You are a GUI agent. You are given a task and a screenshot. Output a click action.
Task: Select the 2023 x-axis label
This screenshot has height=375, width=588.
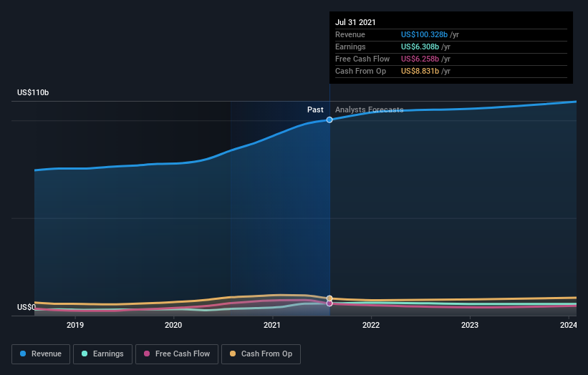pos(470,325)
